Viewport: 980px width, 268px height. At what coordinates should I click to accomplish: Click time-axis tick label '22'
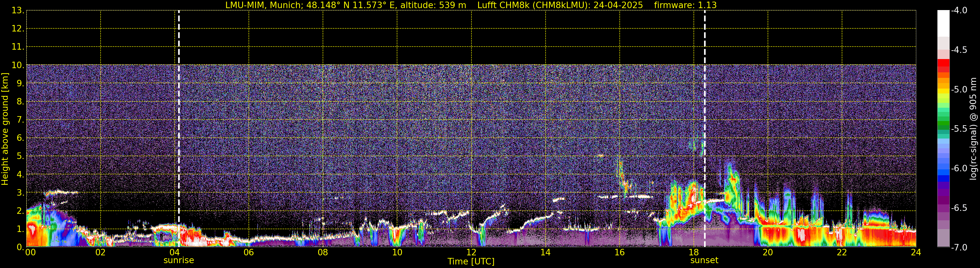(842, 252)
